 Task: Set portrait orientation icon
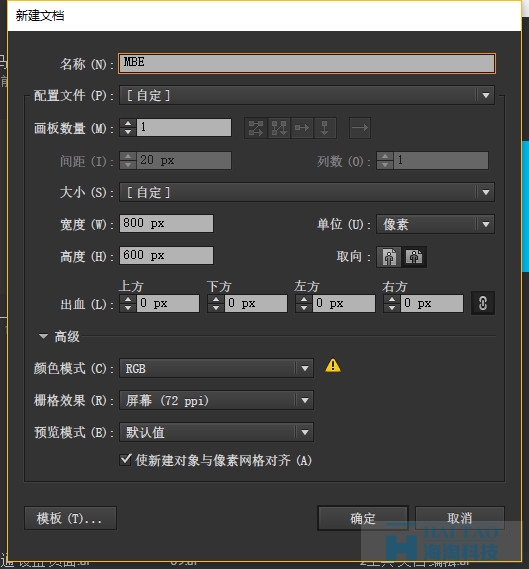tap(389, 257)
